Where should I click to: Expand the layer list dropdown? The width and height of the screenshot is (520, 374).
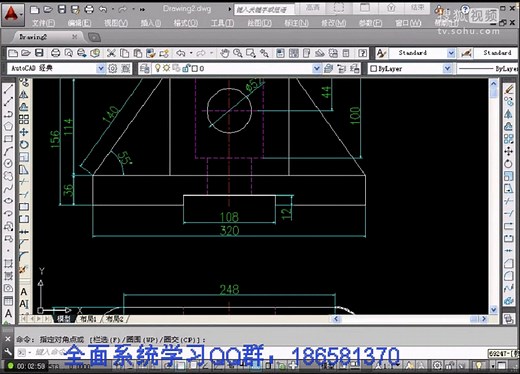tap(317, 69)
